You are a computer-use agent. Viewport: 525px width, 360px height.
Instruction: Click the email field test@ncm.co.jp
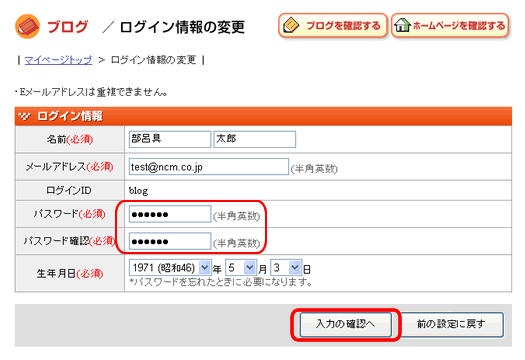(x=209, y=167)
